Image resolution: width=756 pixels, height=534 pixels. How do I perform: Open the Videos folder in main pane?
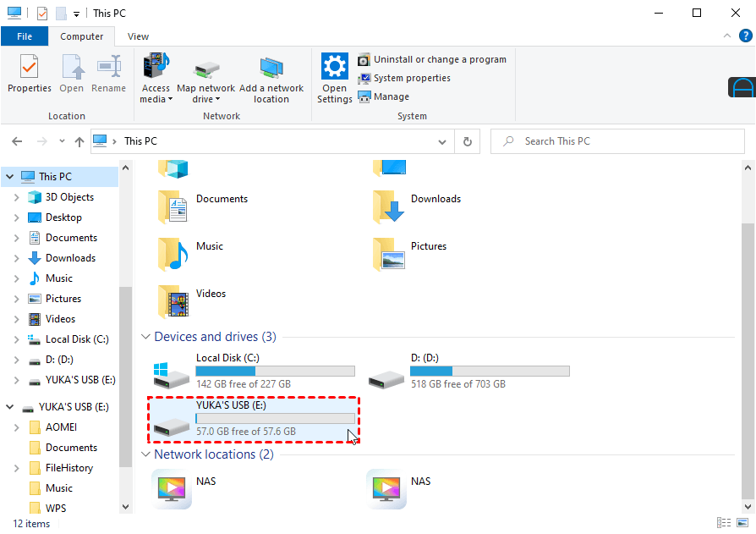192,300
